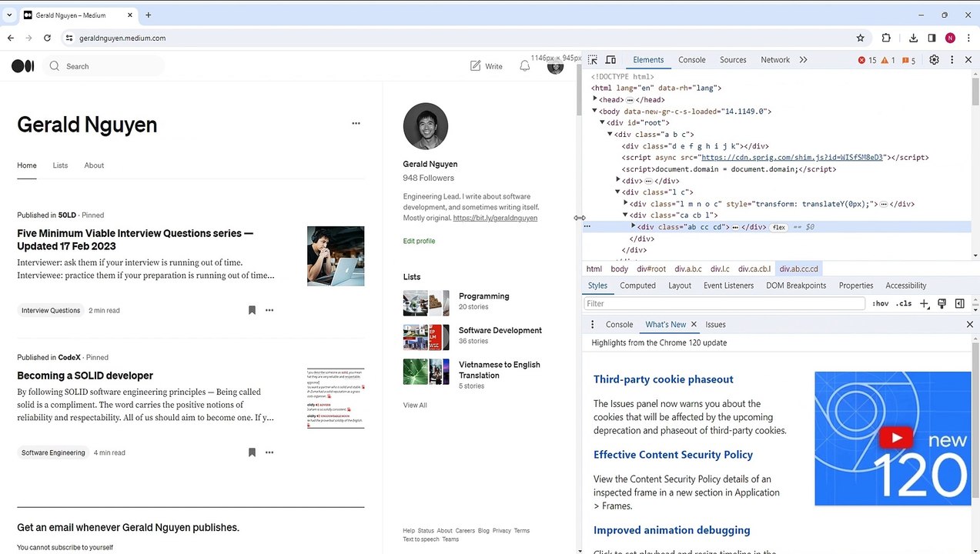Toggle rendering emulations paintbrush icon
Image resolution: width=980 pixels, height=554 pixels.
[x=942, y=304]
